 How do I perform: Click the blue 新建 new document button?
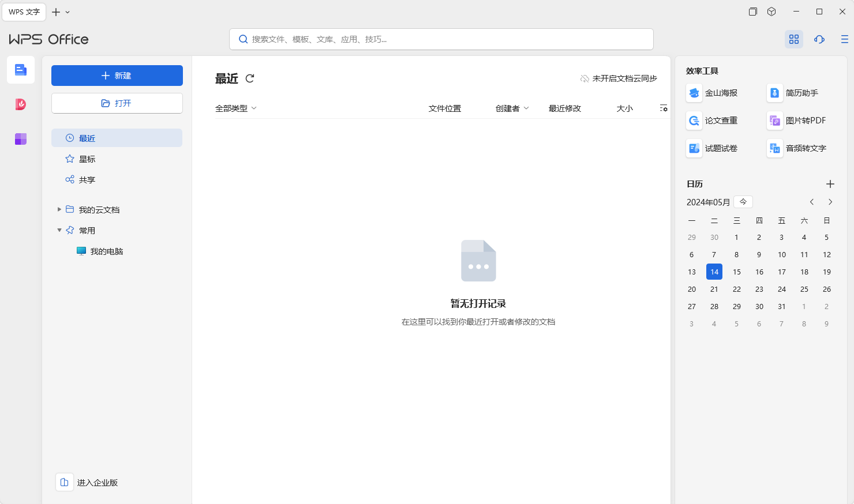click(x=117, y=76)
